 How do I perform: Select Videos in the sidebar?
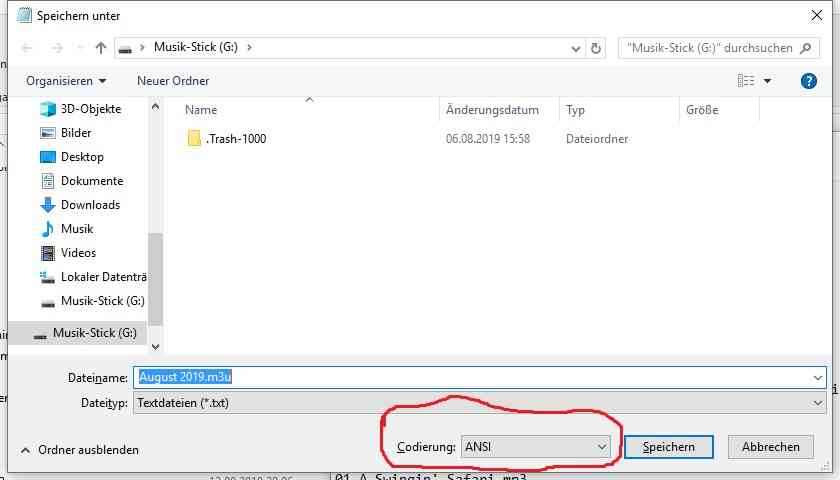(78, 253)
